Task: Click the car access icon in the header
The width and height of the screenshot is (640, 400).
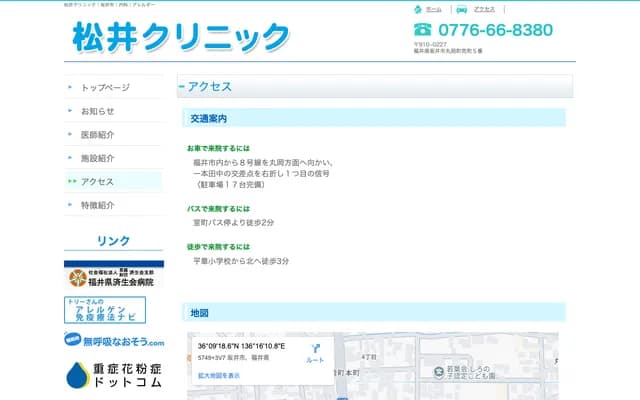Action: pos(462,8)
